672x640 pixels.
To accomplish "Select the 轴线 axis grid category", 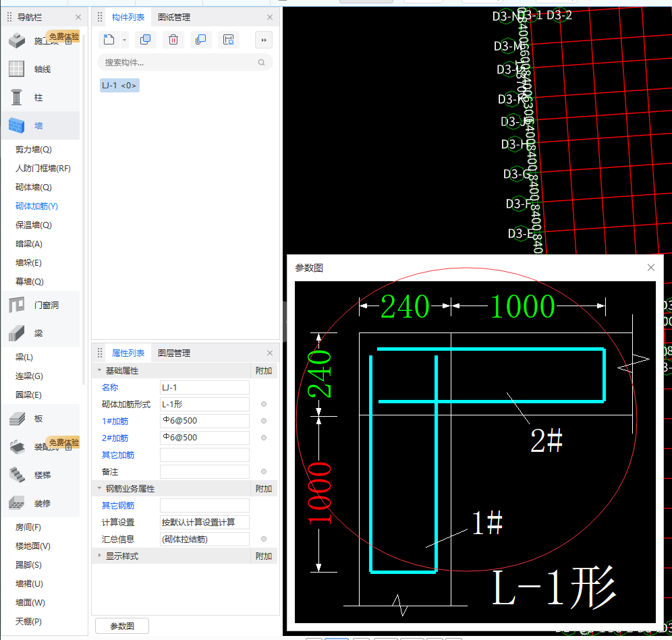I will [x=40, y=69].
